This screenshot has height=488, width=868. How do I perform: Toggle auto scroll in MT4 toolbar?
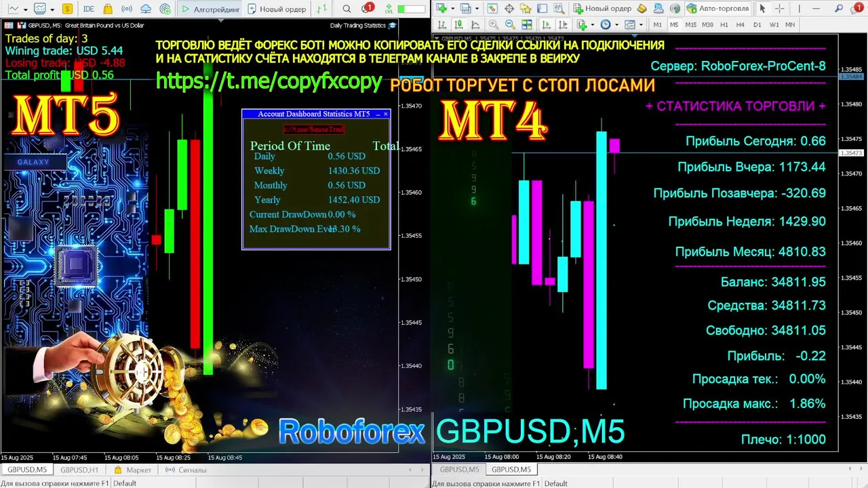(547, 24)
